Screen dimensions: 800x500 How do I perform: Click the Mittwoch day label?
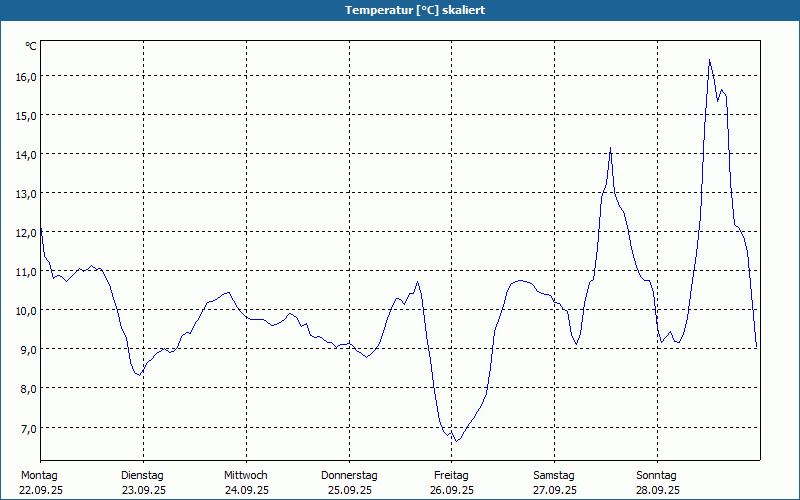click(245, 476)
